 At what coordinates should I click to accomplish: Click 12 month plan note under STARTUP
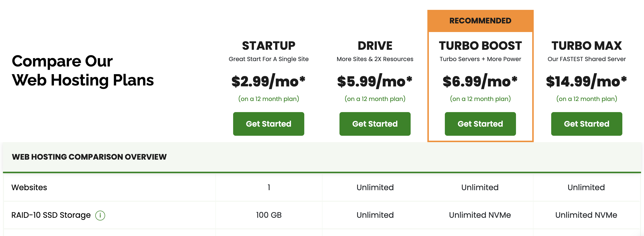269,99
